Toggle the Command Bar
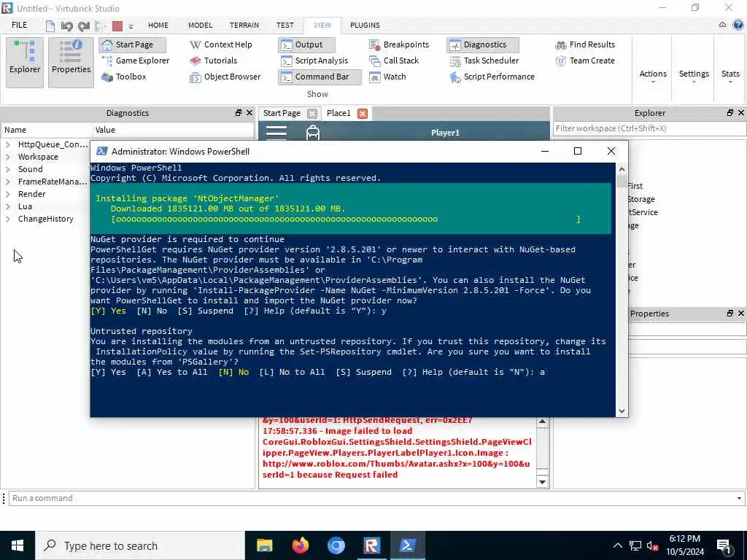This screenshot has width=747, height=560. pos(320,77)
